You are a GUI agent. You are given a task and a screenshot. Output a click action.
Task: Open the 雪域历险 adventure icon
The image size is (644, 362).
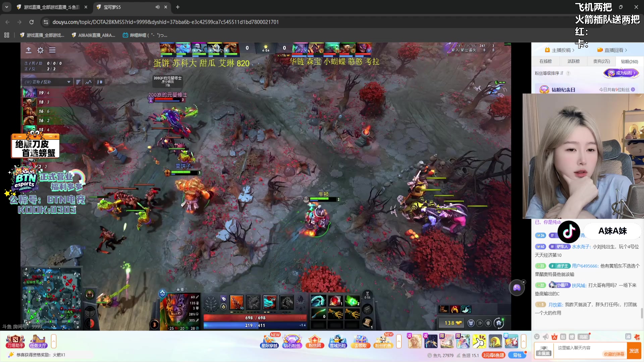pos(337,342)
